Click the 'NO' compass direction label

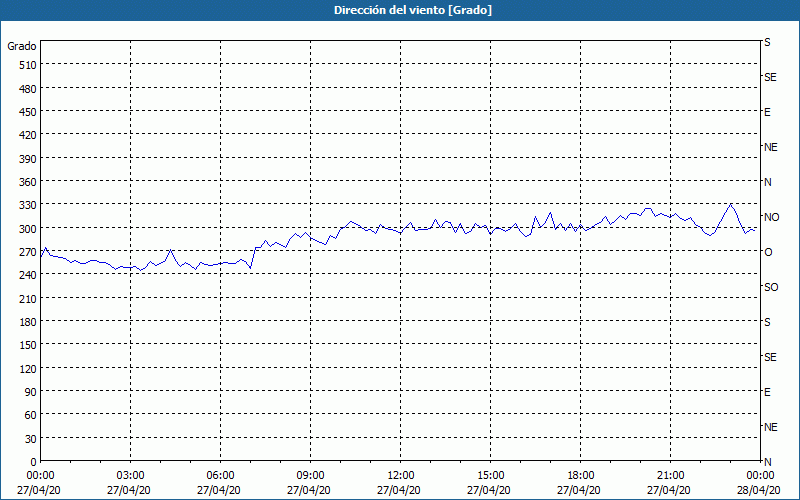coord(771,217)
